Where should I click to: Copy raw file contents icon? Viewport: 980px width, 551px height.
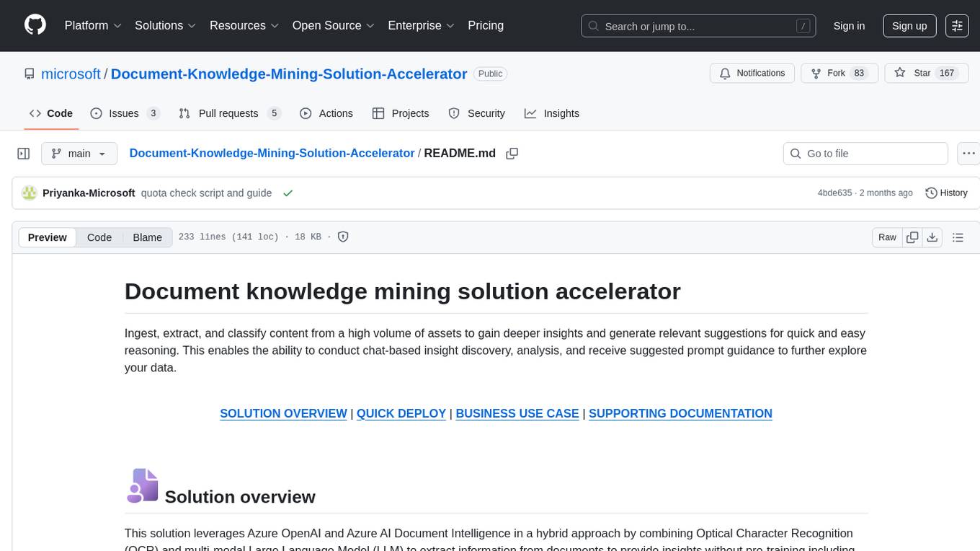[912, 237]
